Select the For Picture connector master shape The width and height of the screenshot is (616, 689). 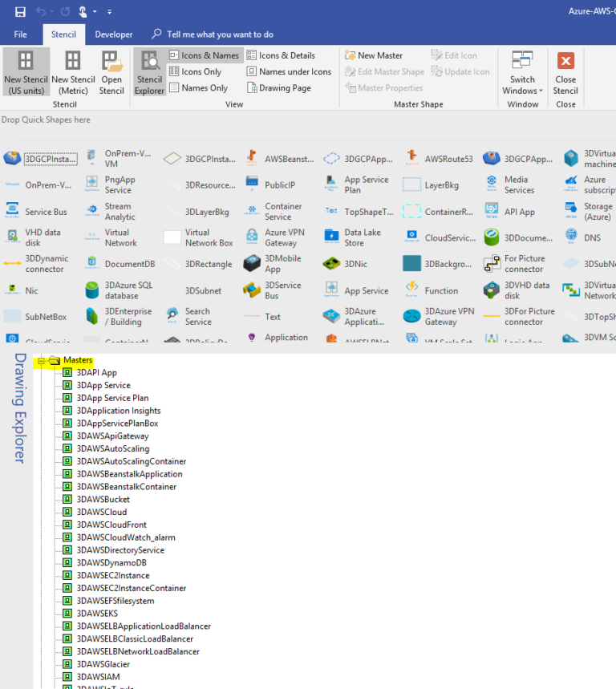(514, 264)
